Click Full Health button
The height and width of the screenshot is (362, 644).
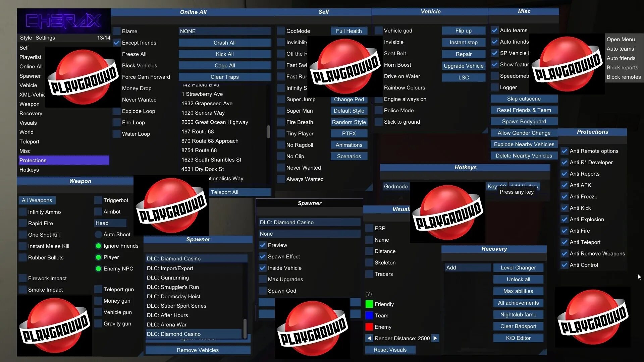tap(349, 31)
